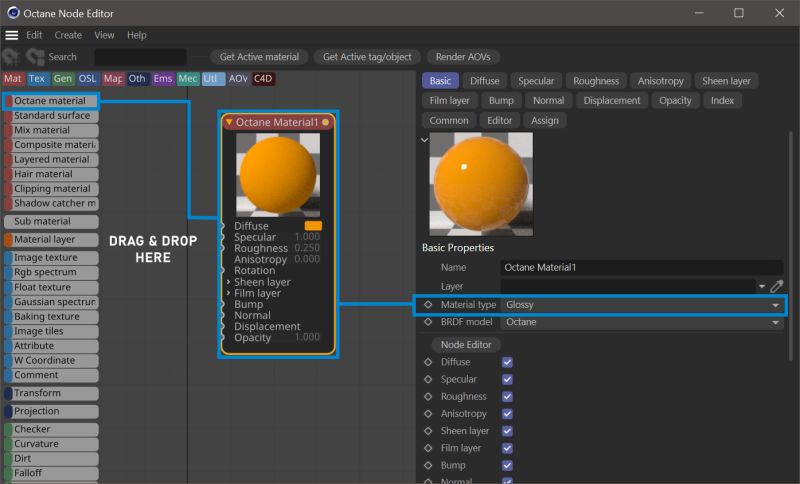Filter nodes by the OSL category
Viewport: 800px width, 484px height.
(x=87, y=79)
